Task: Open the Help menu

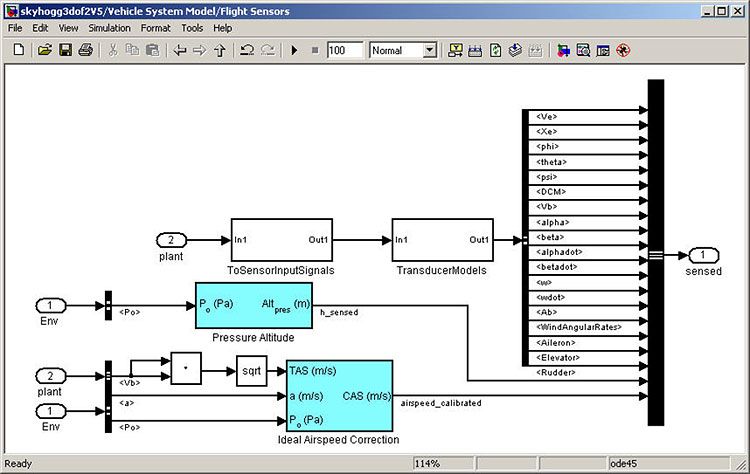Action: point(222,28)
